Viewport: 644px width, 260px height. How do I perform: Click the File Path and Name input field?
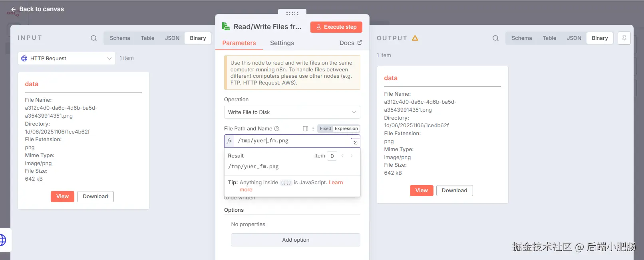point(292,141)
